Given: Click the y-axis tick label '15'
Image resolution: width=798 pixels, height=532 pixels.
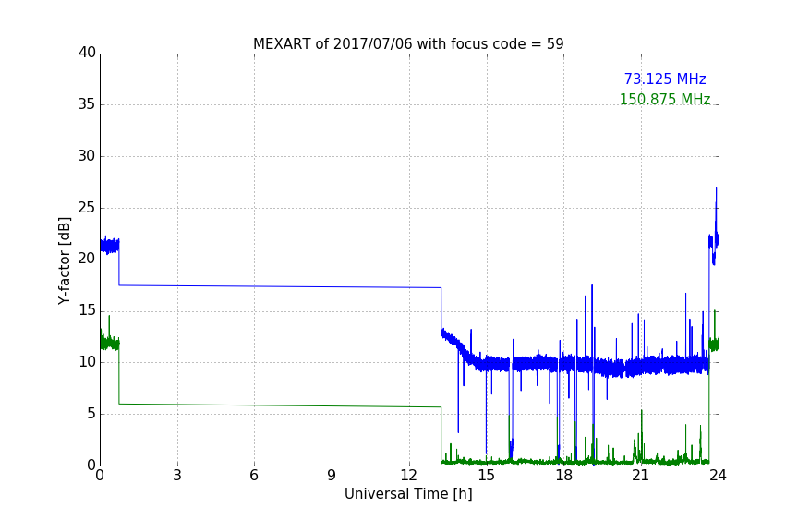Looking at the screenshot, I should click(87, 310).
